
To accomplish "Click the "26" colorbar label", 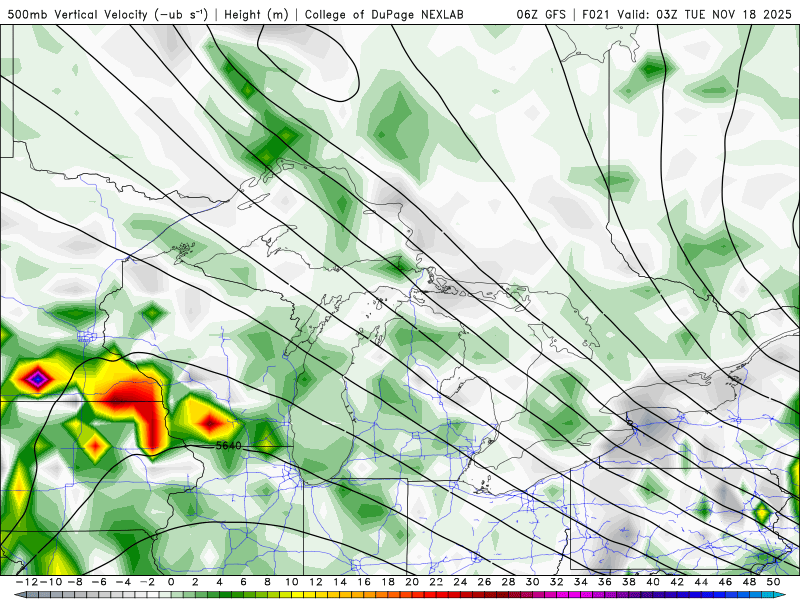I will pos(484,582).
